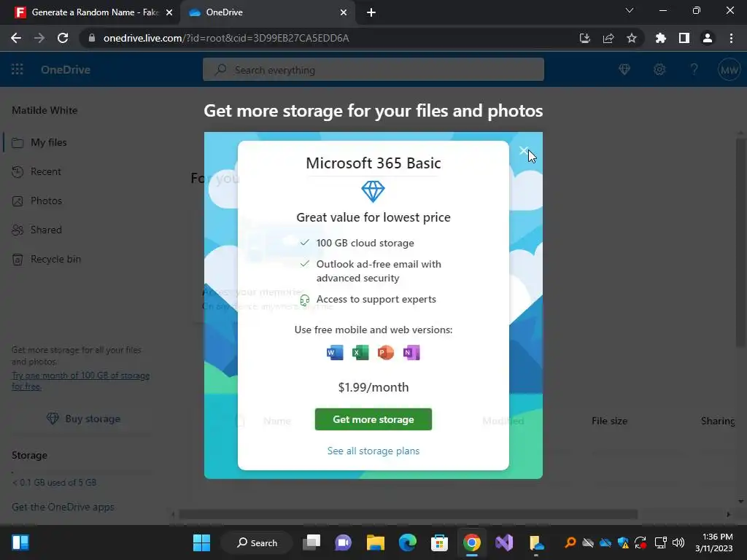This screenshot has height=560, width=747.
Task: Click Buy storage in sidebar
Action: point(83,419)
